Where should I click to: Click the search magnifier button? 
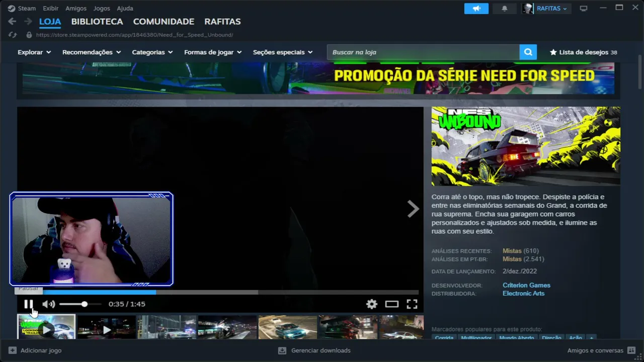coord(528,52)
